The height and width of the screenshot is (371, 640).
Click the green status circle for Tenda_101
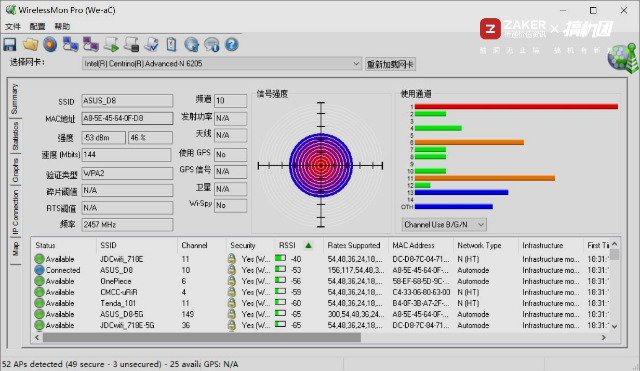39,303
